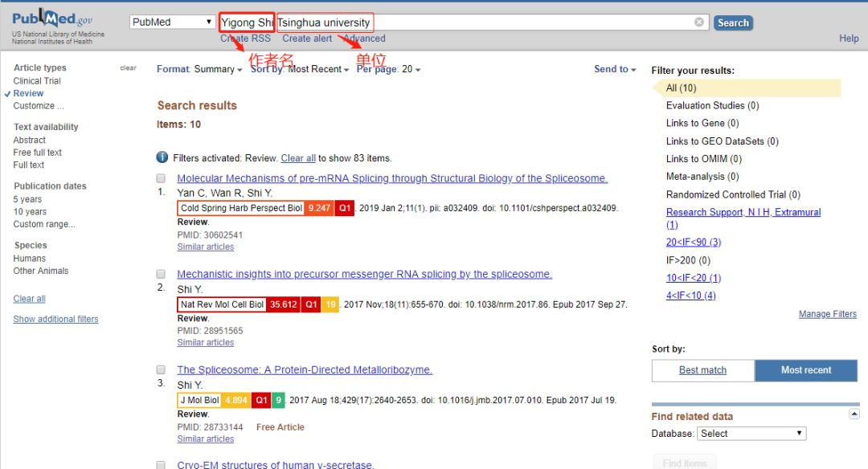This screenshot has width=868, height=469.
Task: Open Create RSS link
Action: pyautogui.click(x=245, y=39)
